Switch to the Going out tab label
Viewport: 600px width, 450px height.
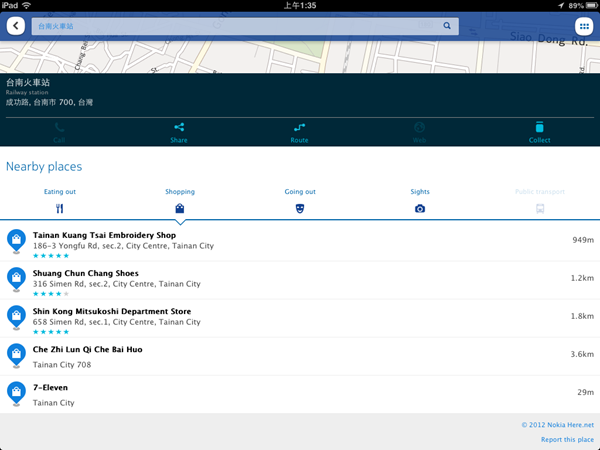(x=300, y=192)
